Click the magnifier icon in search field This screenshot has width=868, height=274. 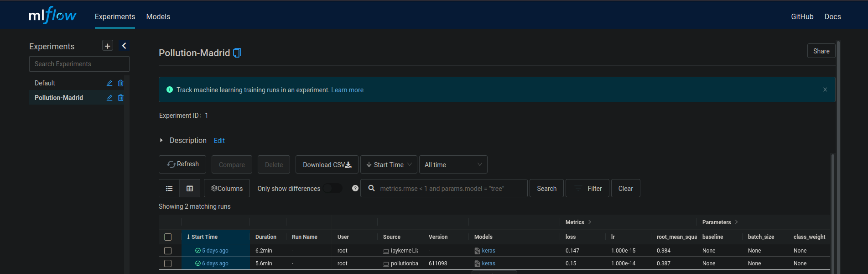[372, 188]
